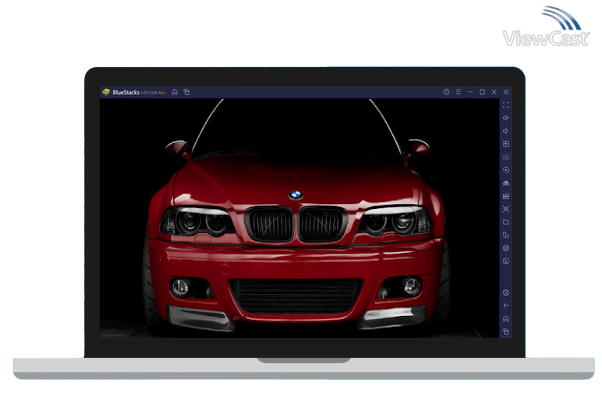Click the volume down speaker icon
602x414 pixels.
pos(506,131)
